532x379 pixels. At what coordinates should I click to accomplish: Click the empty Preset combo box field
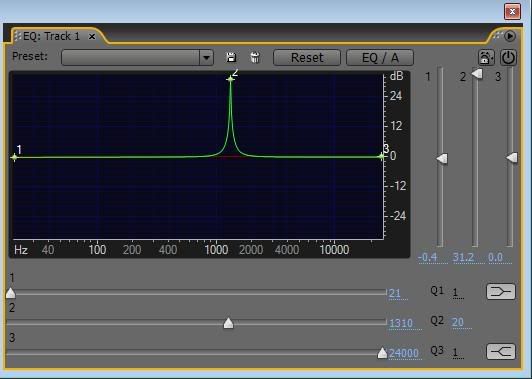[131, 57]
